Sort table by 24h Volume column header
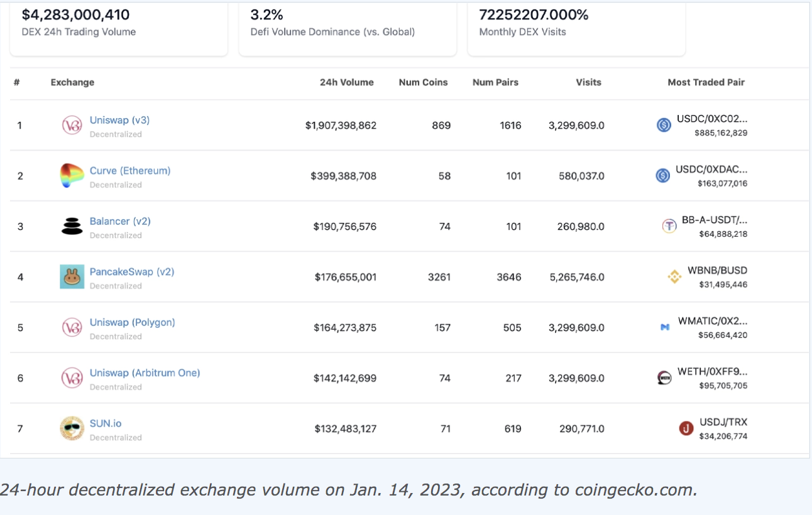 coord(346,82)
